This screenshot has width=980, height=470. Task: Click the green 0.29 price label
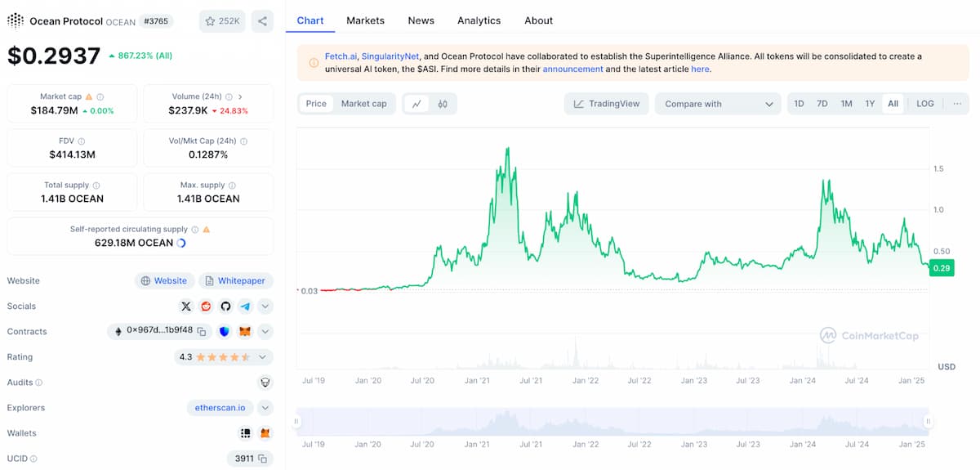coord(942,268)
